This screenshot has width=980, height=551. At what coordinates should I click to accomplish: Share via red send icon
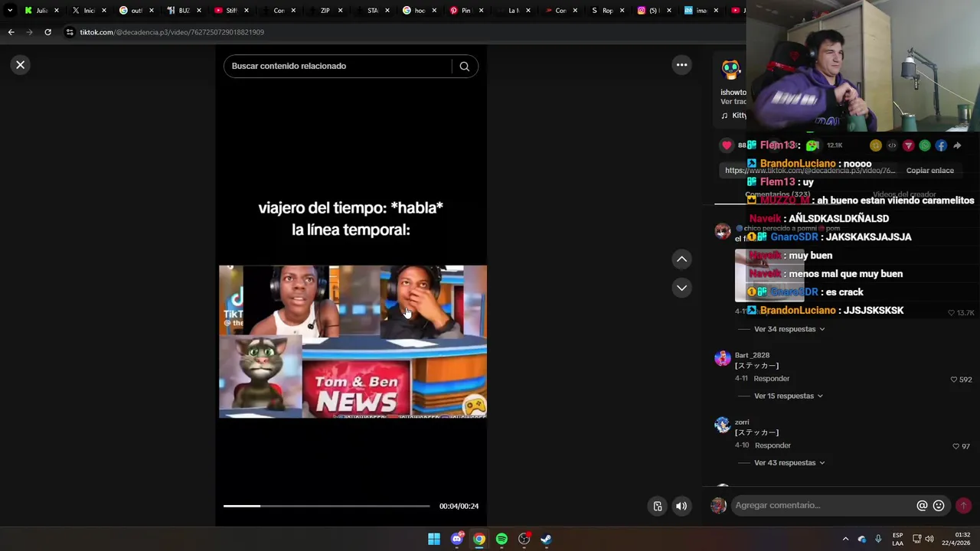[x=908, y=145]
